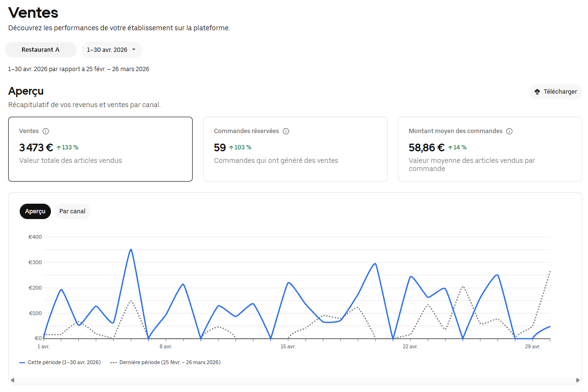Open the 1–30 avr. 2026 date range dropdown
This screenshot has width=588, height=392.
111,49
